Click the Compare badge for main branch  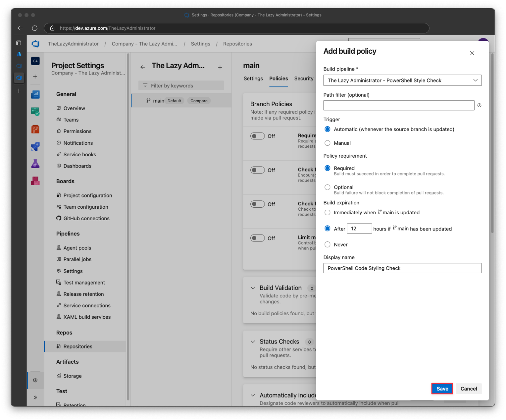(199, 101)
